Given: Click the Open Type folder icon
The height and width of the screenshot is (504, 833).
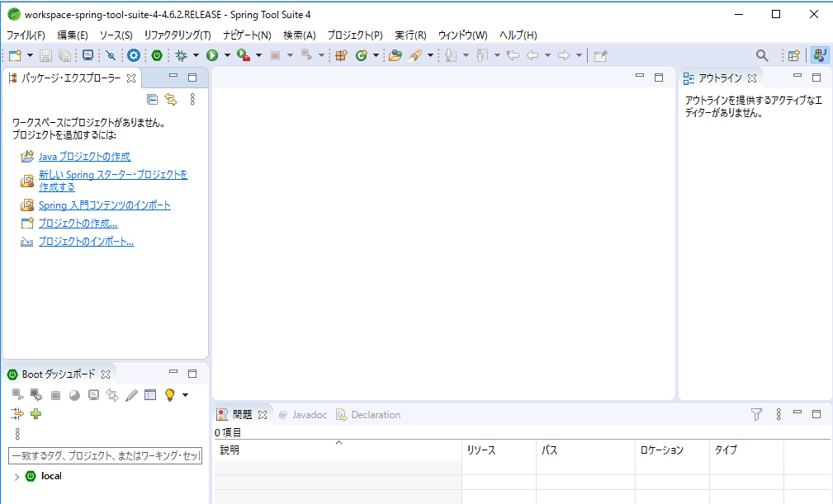Looking at the screenshot, I should click(395, 55).
